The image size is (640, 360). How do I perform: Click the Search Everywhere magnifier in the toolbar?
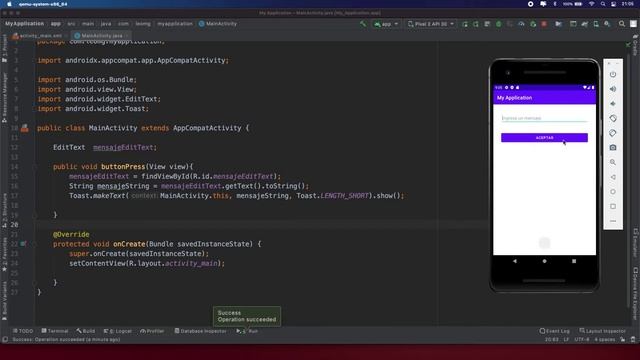tap(622, 24)
